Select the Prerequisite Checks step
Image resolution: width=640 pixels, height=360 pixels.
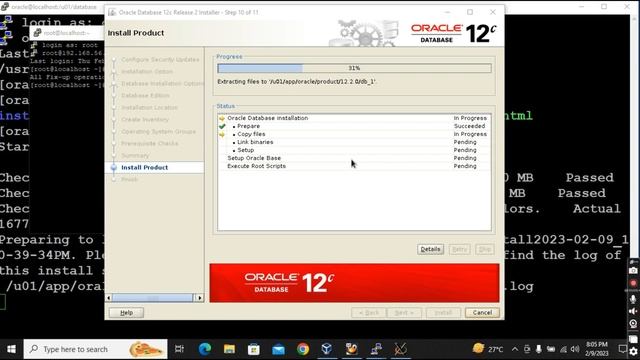click(150, 144)
